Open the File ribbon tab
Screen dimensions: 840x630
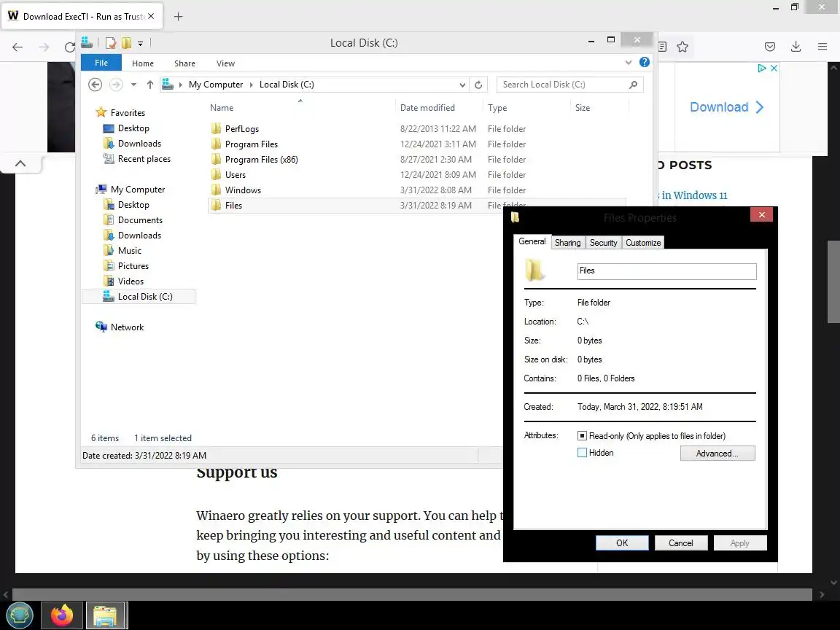[101, 63]
